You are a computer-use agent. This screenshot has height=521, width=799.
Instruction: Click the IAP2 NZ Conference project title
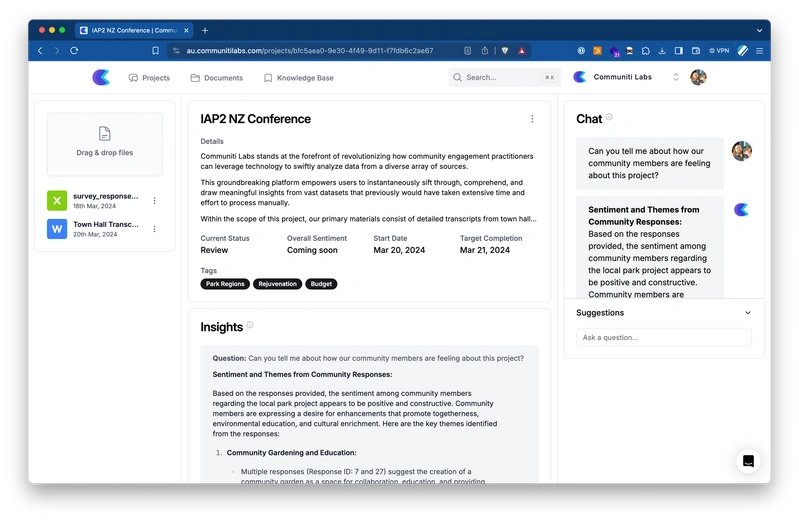point(255,119)
